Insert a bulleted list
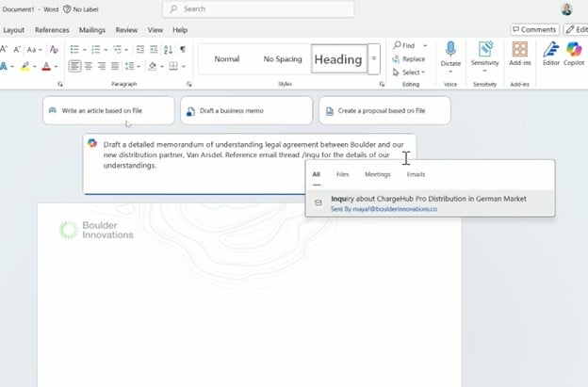Screen dimensions: 588x387 (x=74, y=50)
